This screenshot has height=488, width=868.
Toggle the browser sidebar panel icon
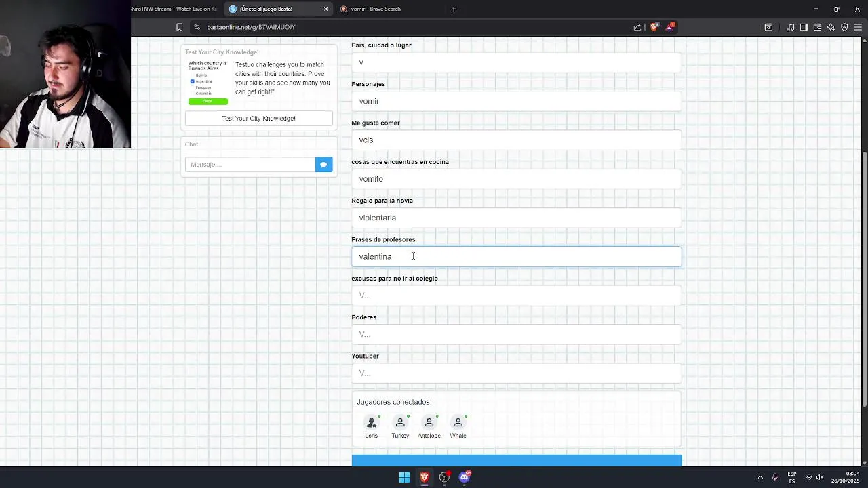coord(804,27)
